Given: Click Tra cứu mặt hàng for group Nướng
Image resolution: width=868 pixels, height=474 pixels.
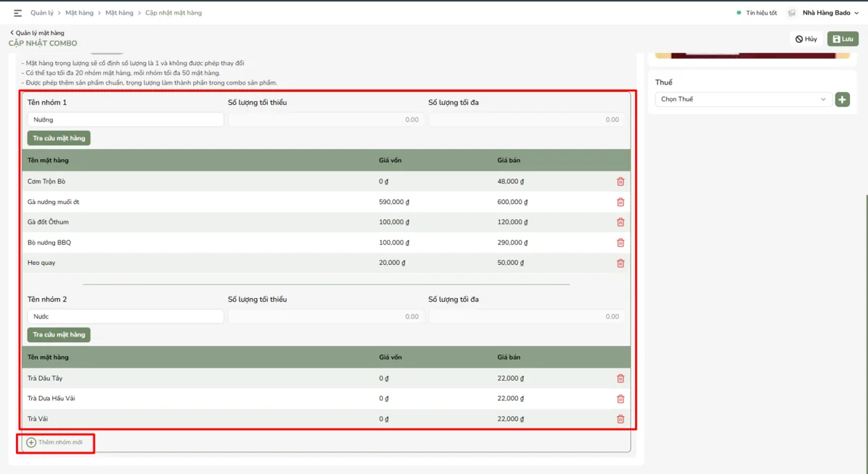Looking at the screenshot, I should click(59, 137).
